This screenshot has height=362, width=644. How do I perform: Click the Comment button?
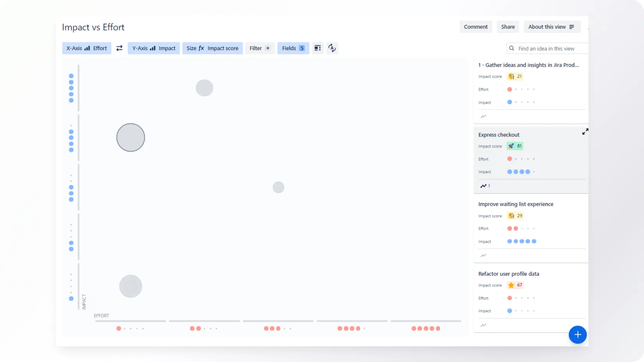point(476,27)
